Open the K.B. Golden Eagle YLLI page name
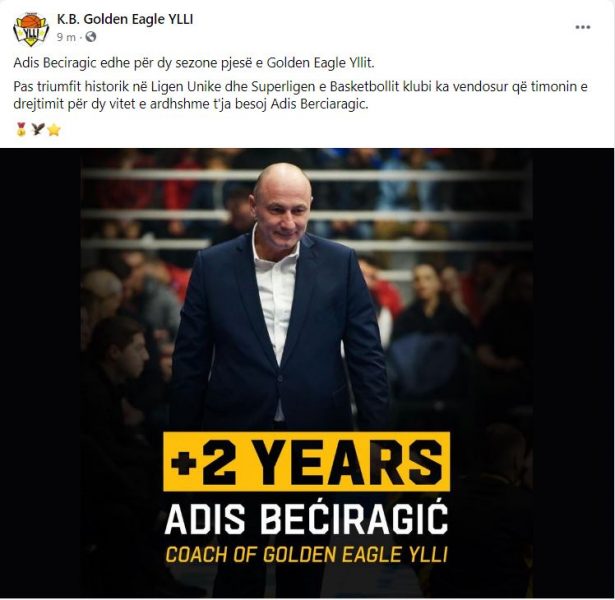 pyautogui.click(x=125, y=19)
